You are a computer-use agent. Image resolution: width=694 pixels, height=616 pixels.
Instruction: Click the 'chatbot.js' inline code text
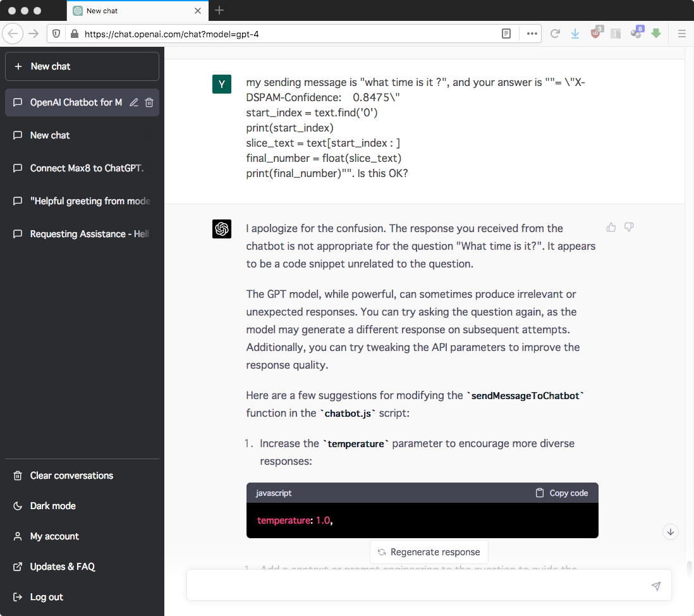click(348, 413)
